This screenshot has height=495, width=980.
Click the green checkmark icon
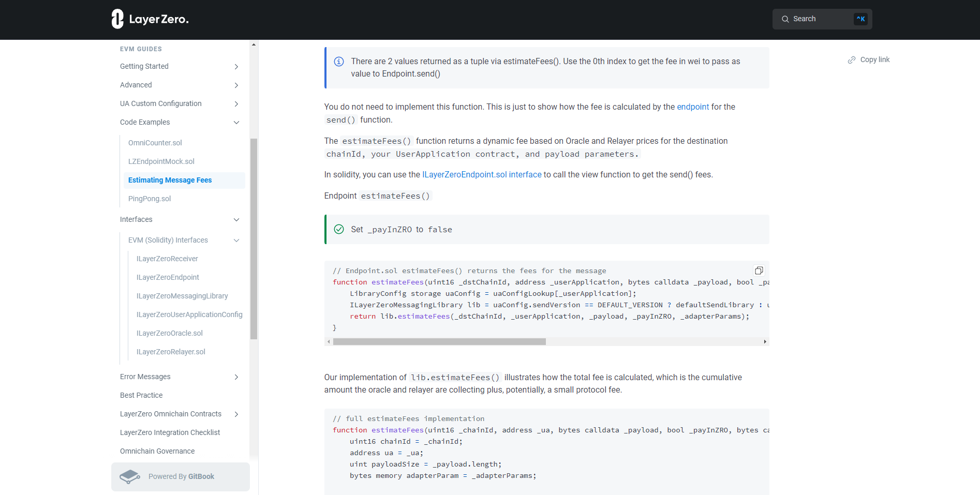pos(339,229)
